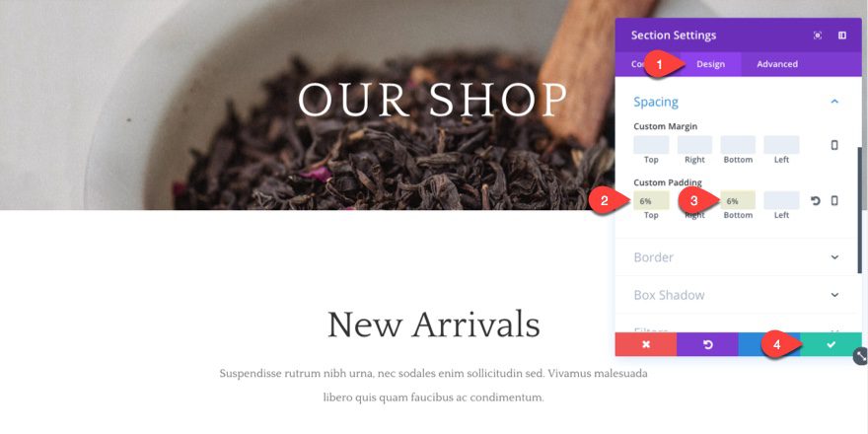The image size is (868, 434).
Task: Reset Custom Padding with undo arrow icon
Action: point(816,200)
